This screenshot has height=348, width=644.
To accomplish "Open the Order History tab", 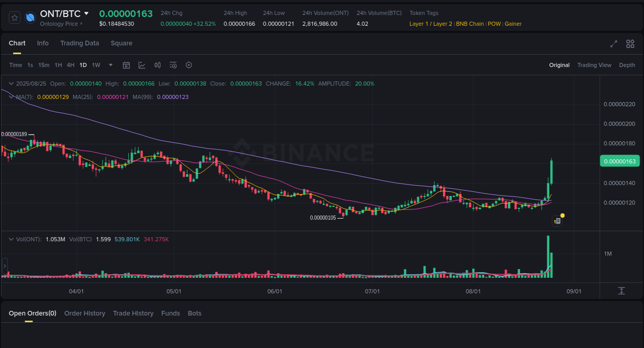I will click(84, 313).
